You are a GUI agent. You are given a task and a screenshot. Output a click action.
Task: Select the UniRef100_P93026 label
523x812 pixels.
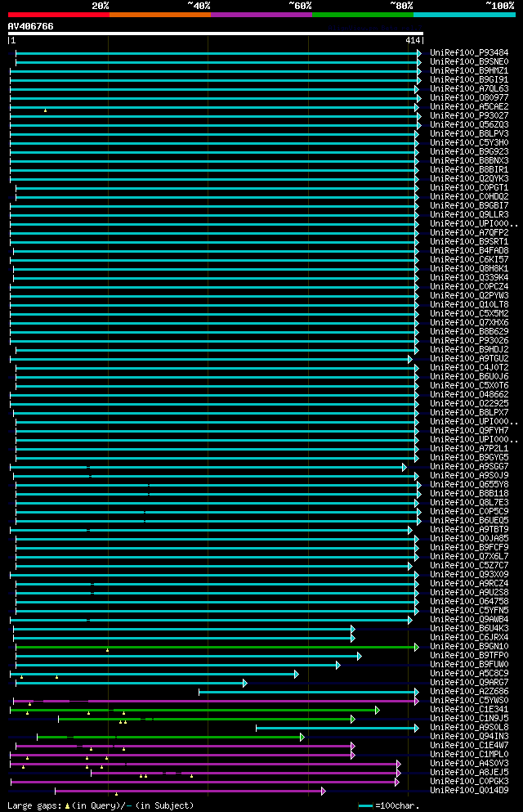(x=469, y=341)
